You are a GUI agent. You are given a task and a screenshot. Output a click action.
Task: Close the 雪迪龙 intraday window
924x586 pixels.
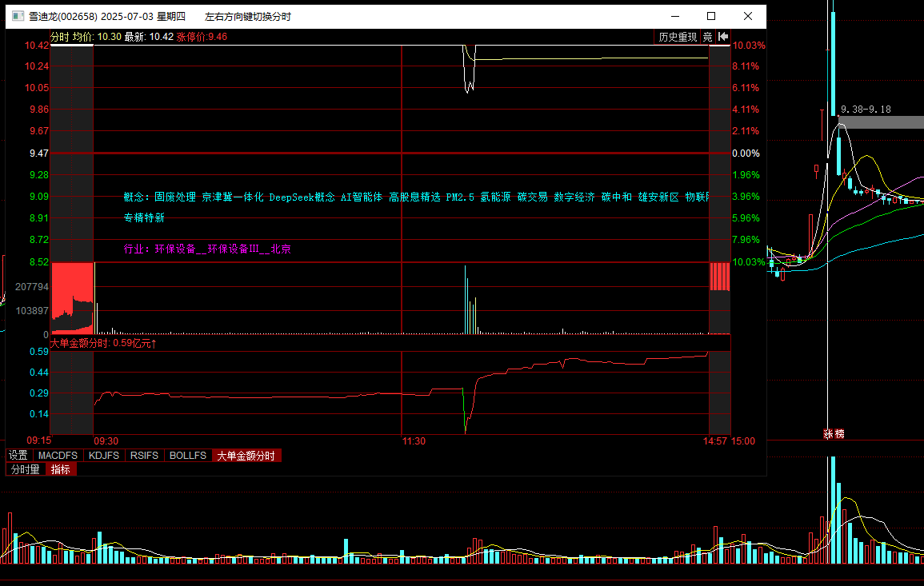[x=748, y=17]
